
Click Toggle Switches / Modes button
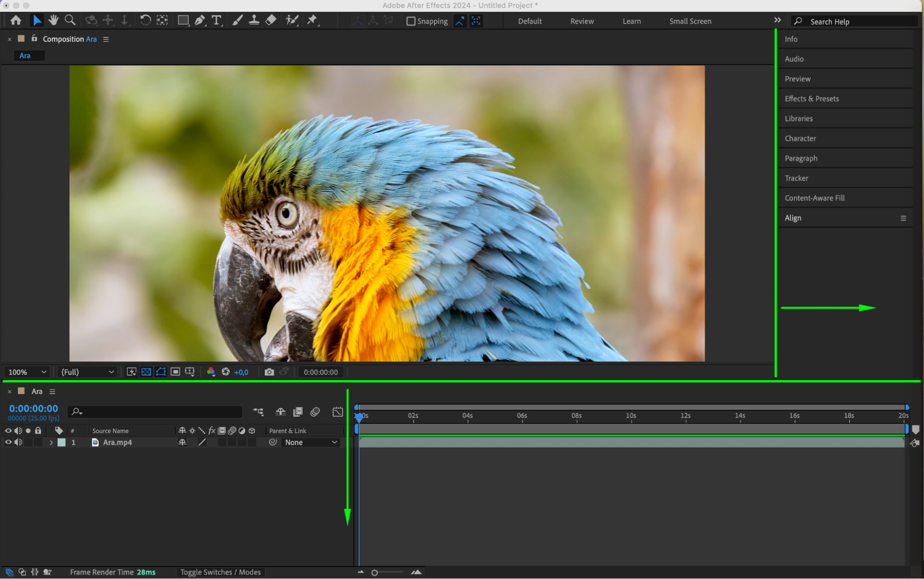pos(220,572)
